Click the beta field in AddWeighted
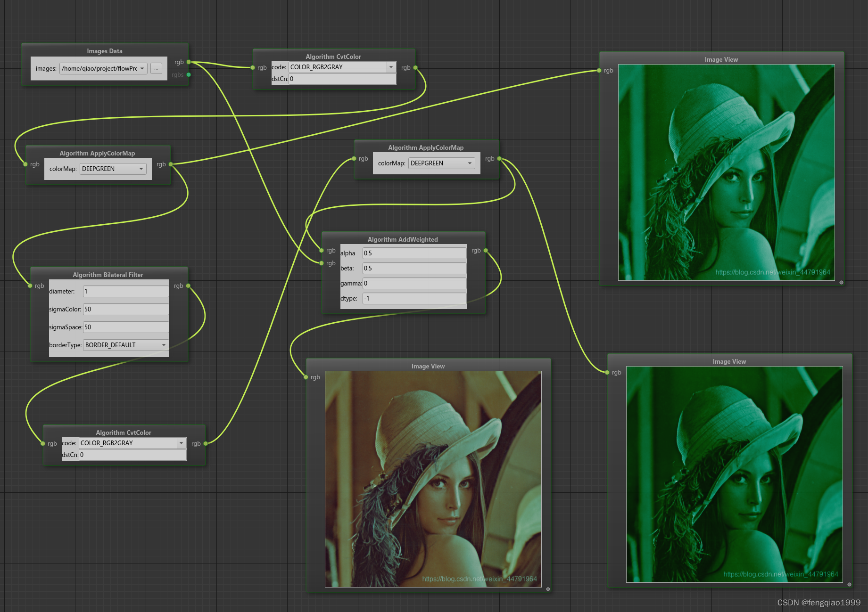 coord(414,268)
